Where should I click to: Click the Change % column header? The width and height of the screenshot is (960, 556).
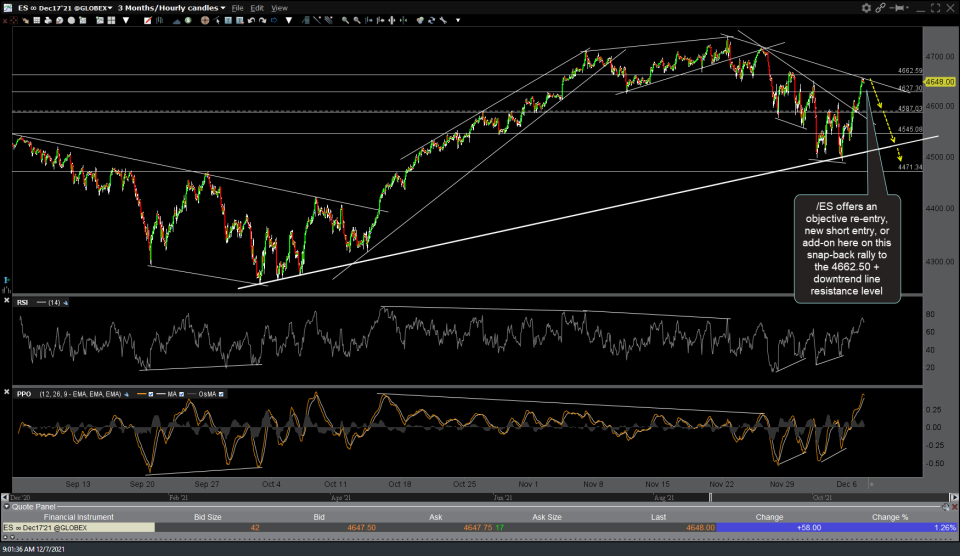[890, 517]
